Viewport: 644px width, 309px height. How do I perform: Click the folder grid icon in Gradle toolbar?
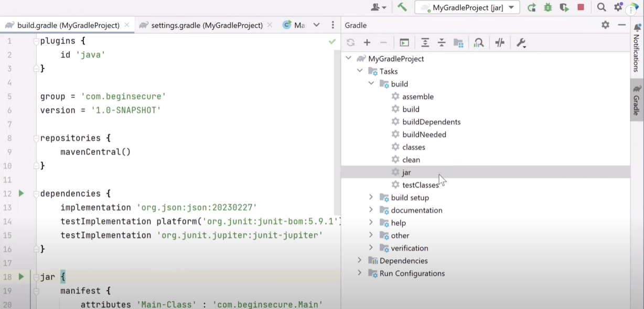(458, 43)
